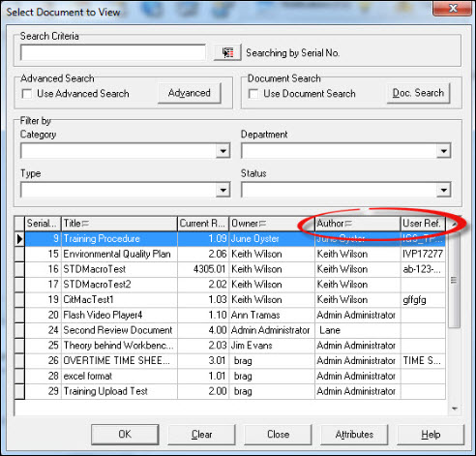Click the vertical scrollbar thumb of the list
Viewport: 476px width, 456px height.
coord(454,280)
